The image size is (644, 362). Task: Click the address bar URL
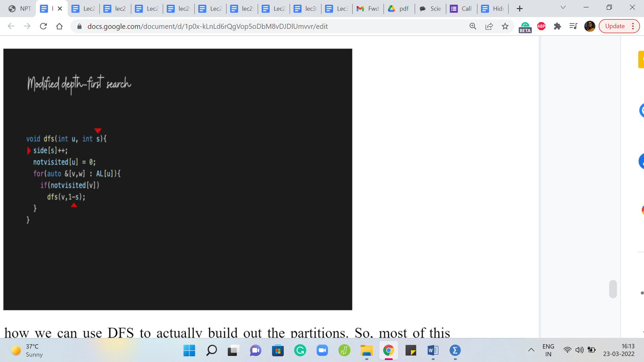pyautogui.click(x=207, y=26)
